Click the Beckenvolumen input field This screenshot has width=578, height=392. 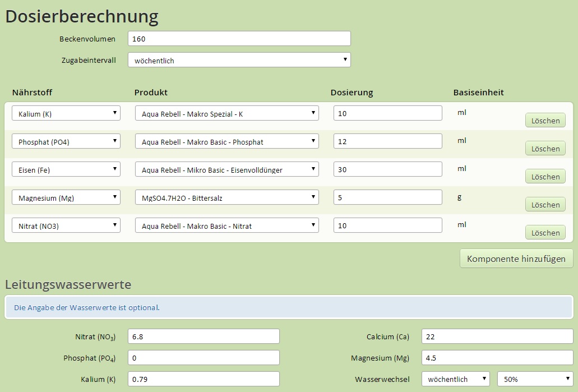point(239,39)
